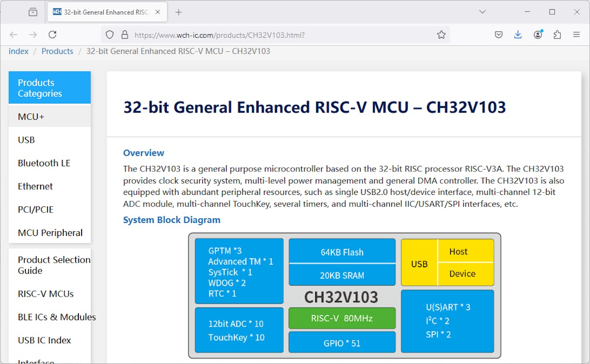This screenshot has width=590, height=364.
Task: Click the 12bit ADC * 10 label
Action: click(236, 324)
